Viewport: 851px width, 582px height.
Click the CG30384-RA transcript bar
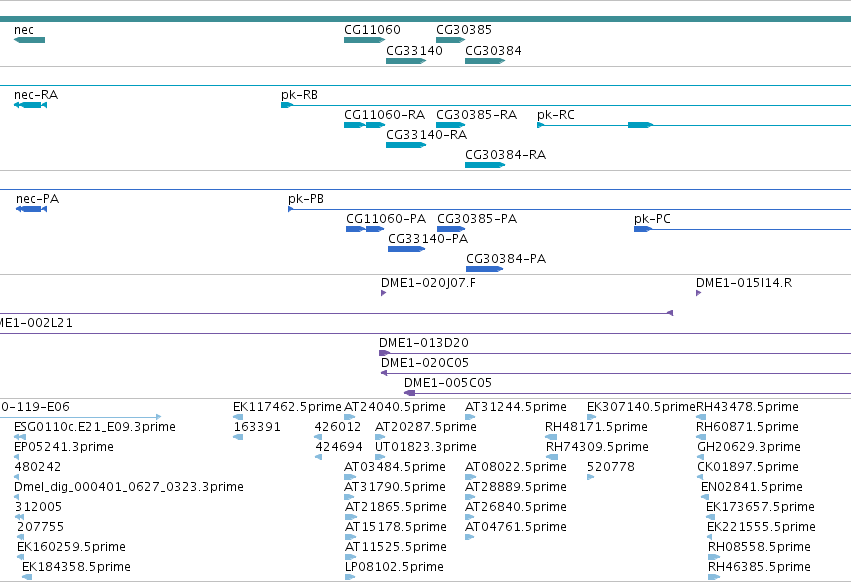(485, 165)
